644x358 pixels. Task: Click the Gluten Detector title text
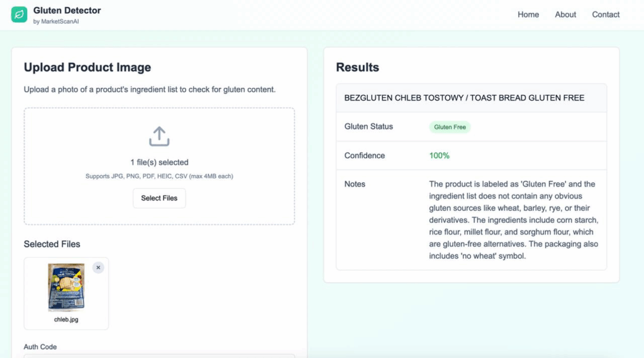coord(67,11)
